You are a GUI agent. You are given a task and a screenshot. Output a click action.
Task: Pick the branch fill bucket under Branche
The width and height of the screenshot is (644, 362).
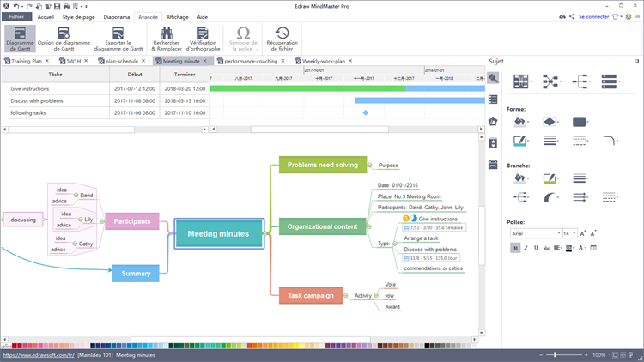coord(519,178)
